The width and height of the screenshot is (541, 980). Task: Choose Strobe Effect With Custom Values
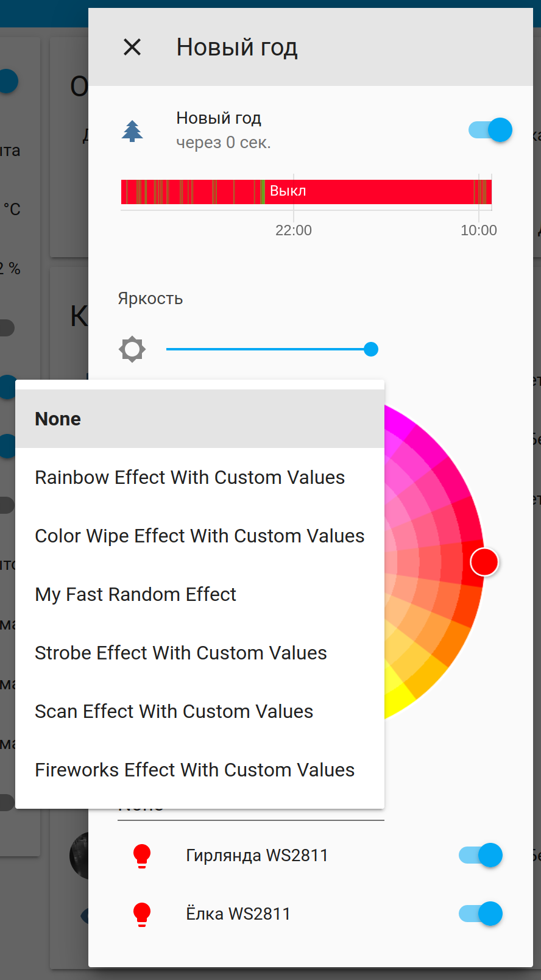tap(180, 653)
